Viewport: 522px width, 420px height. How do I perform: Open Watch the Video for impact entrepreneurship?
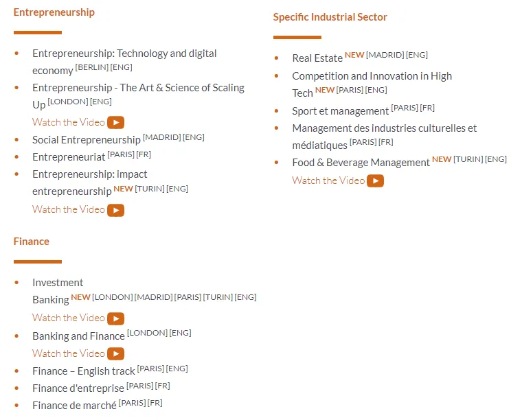(x=69, y=209)
